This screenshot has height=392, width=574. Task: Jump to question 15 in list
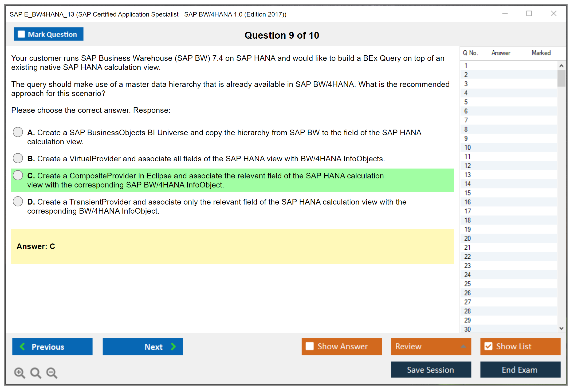click(x=467, y=193)
